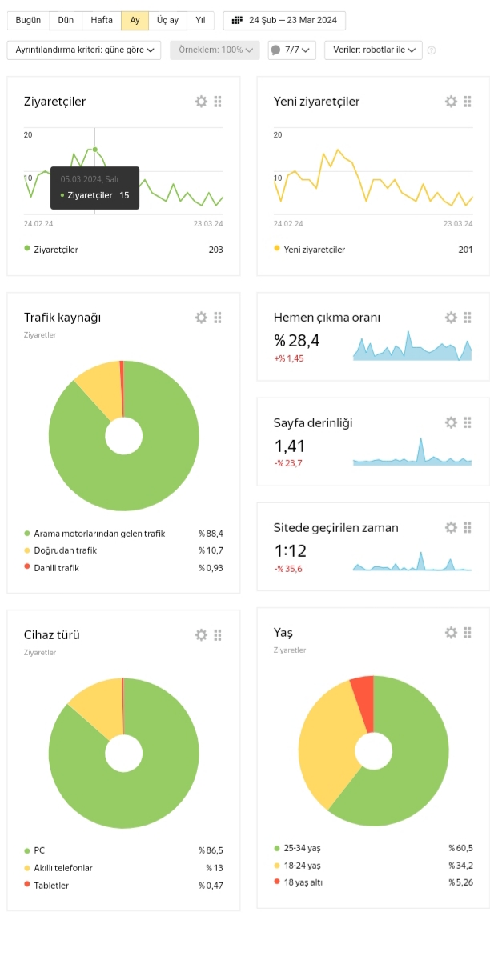Click drag handle icon on Yeni ziyaretçiler widget
Screen dimensions: 490x980
click(468, 102)
